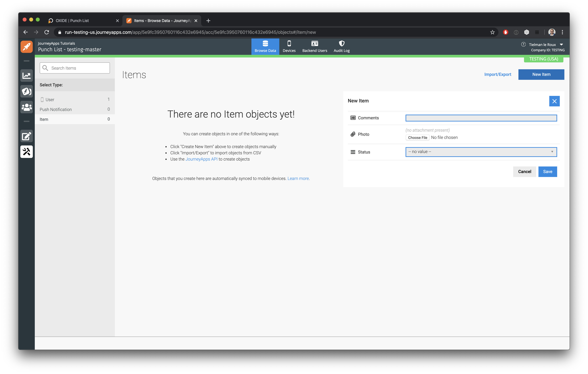
Task: Open the users group sidebar icon
Action: tap(26, 107)
